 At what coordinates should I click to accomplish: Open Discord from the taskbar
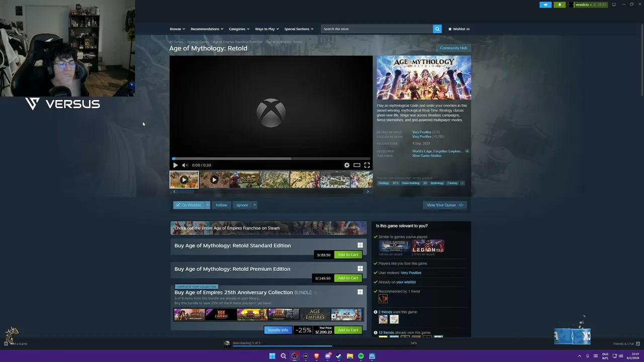click(328, 356)
